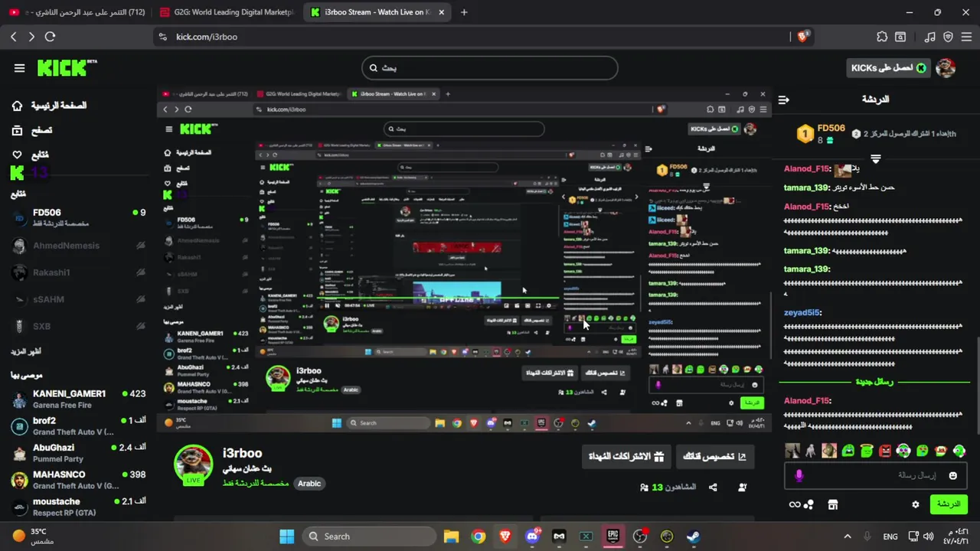Select the red angry face emote

click(x=885, y=451)
